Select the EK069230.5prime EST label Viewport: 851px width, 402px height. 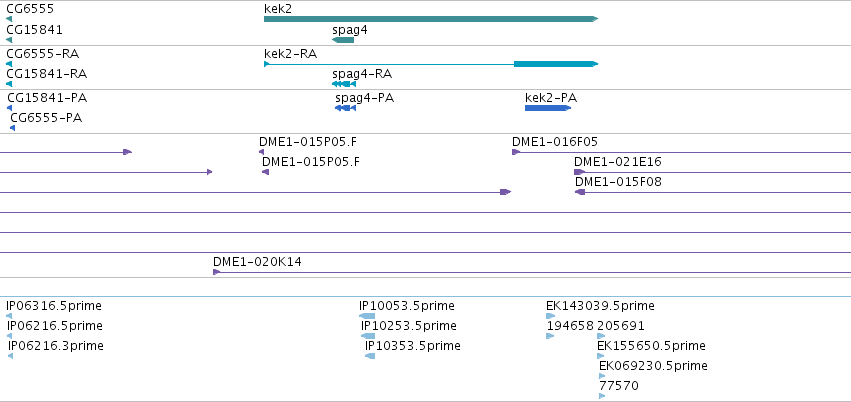[x=653, y=366]
